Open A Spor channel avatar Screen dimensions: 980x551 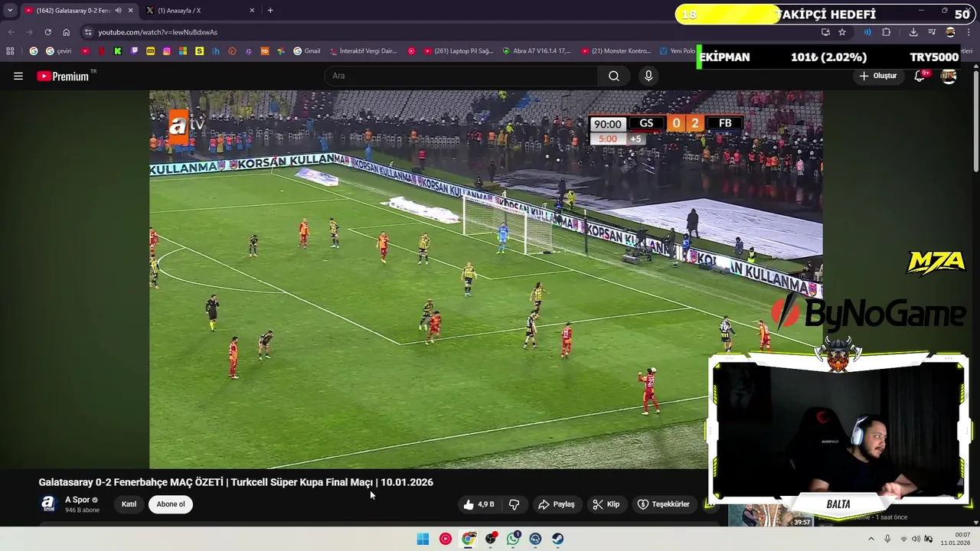pyautogui.click(x=48, y=504)
